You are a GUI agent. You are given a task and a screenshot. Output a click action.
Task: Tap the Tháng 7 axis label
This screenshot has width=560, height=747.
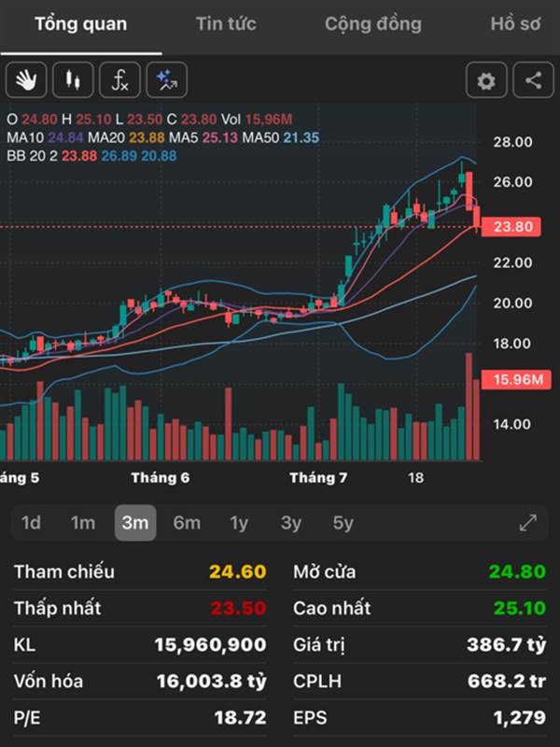(x=318, y=477)
